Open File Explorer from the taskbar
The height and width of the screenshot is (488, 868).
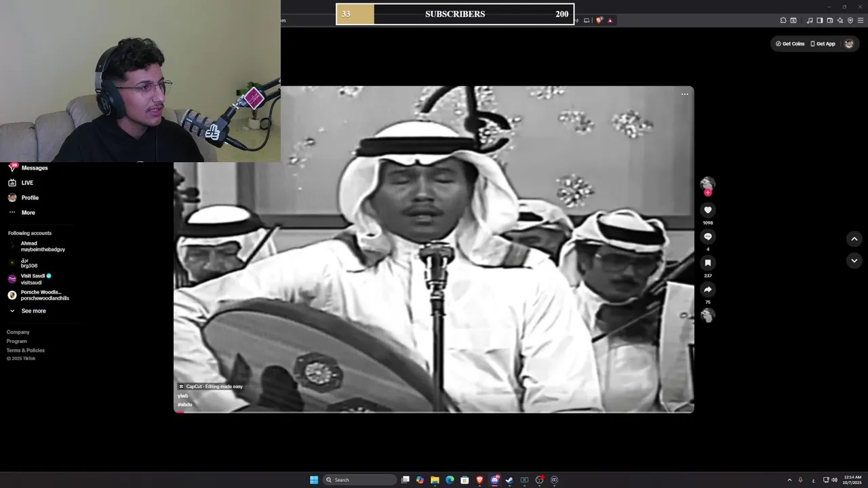[435, 480]
